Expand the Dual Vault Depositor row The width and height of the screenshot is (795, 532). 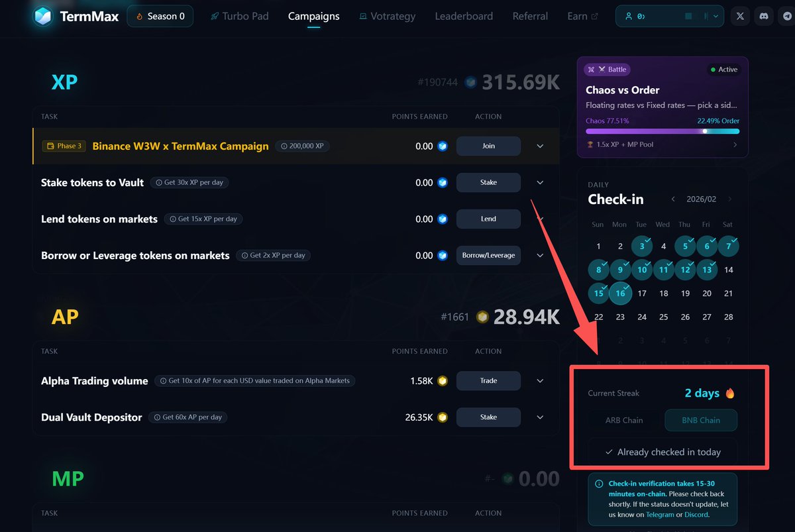click(540, 417)
